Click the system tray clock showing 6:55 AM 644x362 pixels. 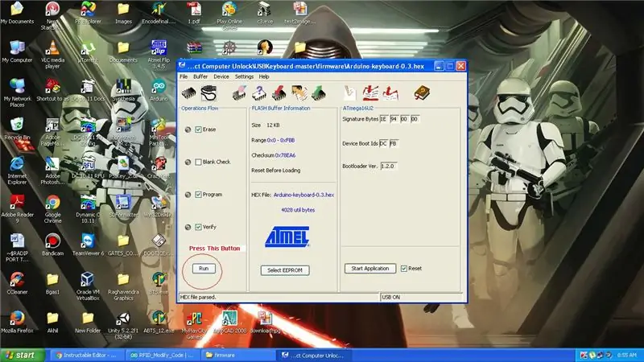pyautogui.click(x=626, y=355)
